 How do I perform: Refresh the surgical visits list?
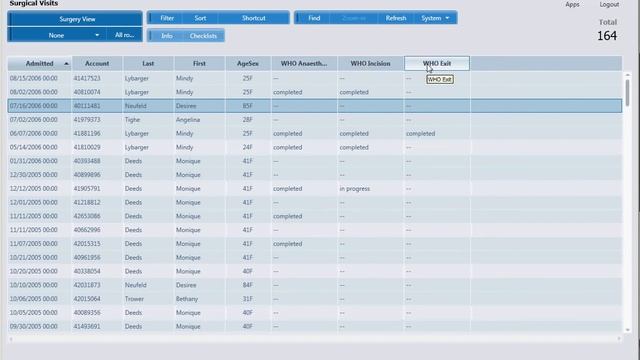[x=396, y=18]
